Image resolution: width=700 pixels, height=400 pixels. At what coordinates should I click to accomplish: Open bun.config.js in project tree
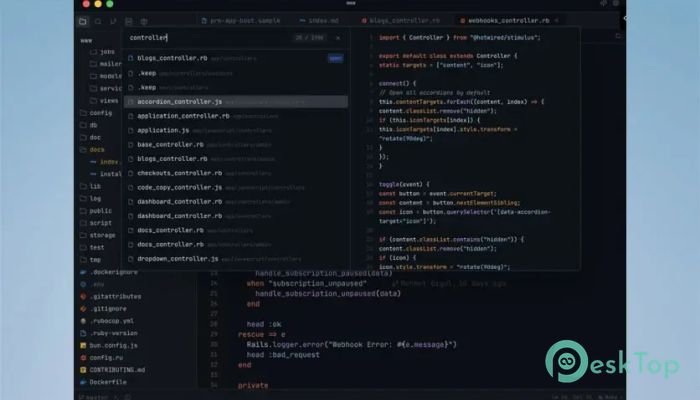click(x=113, y=345)
